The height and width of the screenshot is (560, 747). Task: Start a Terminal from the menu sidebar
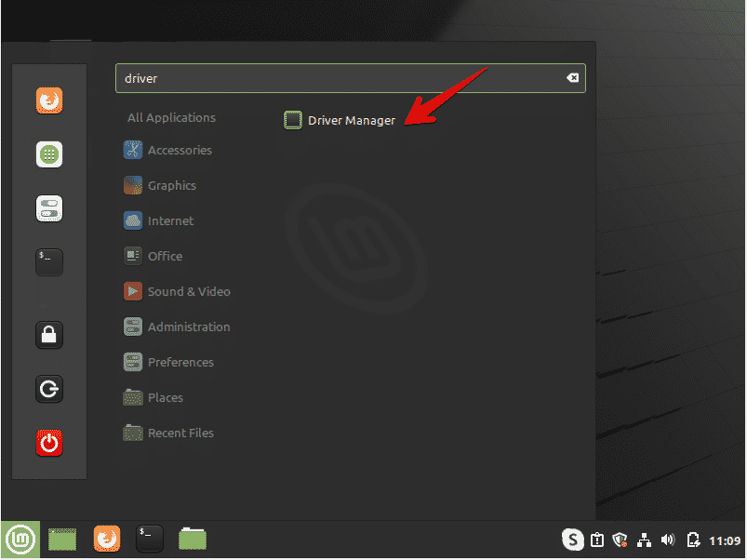click(x=48, y=261)
